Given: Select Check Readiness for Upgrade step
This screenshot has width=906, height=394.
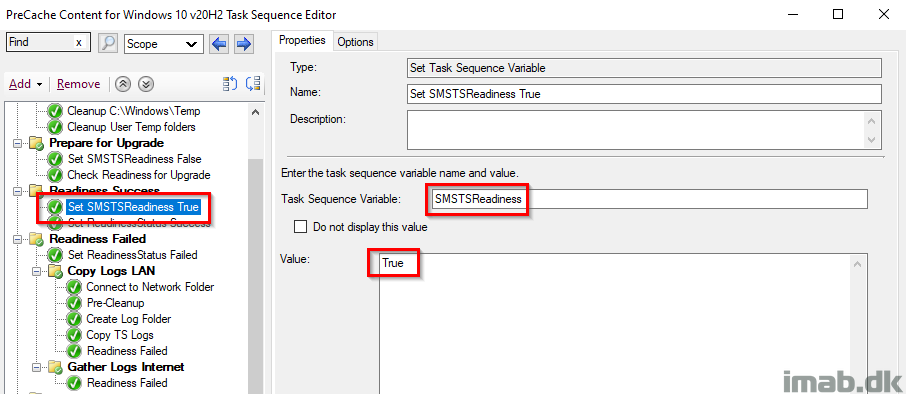Looking at the screenshot, I should point(139,174).
